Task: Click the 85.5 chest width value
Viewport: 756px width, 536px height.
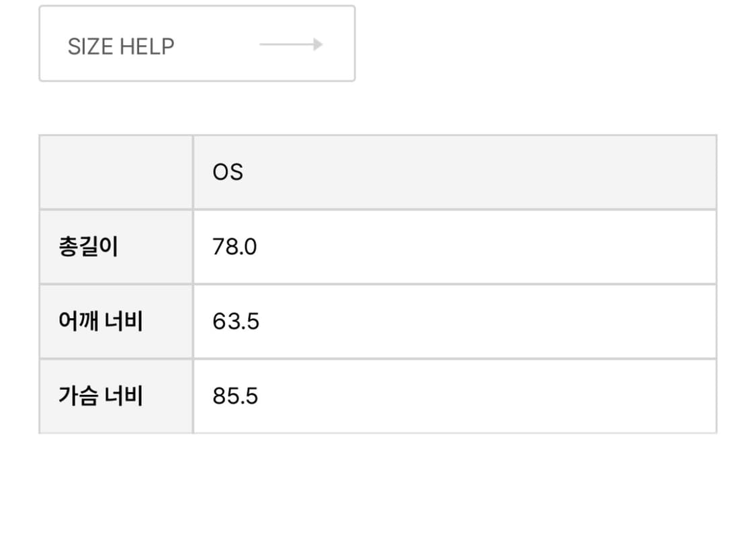Action: pyautogui.click(x=235, y=397)
